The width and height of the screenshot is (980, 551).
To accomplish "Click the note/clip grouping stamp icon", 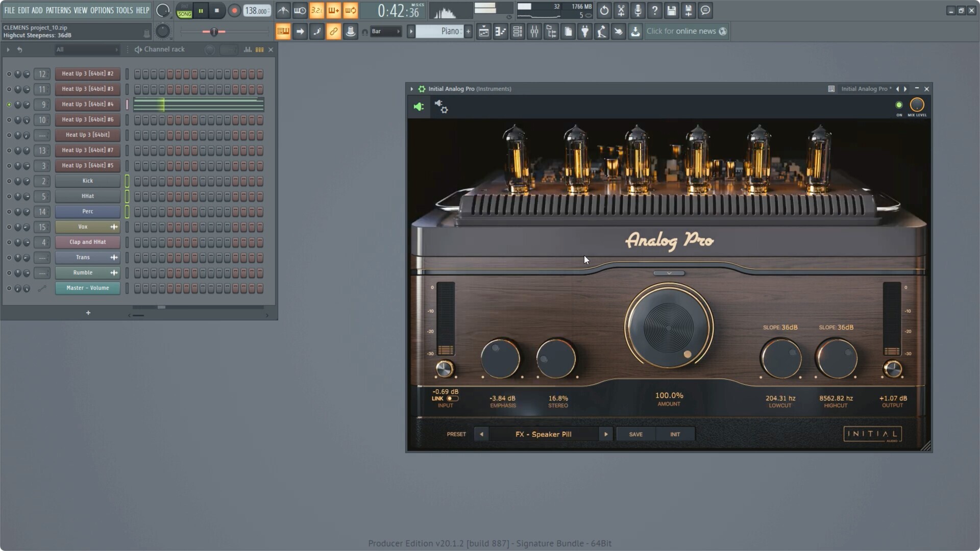I will 351,31.
